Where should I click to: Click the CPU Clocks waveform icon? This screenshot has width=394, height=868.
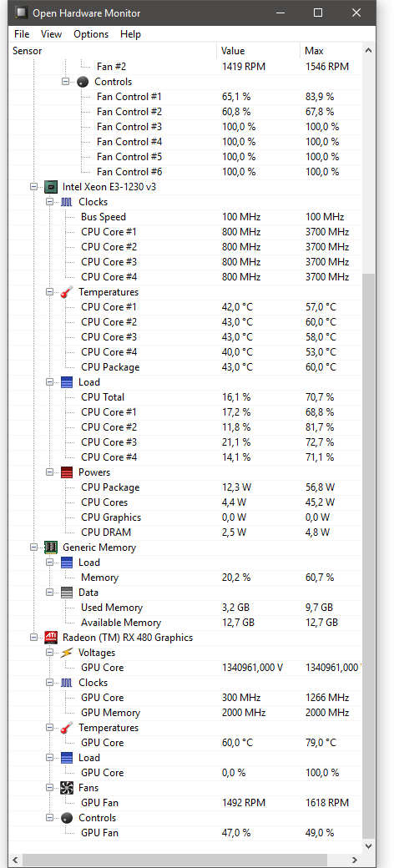click(x=67, y=202)
